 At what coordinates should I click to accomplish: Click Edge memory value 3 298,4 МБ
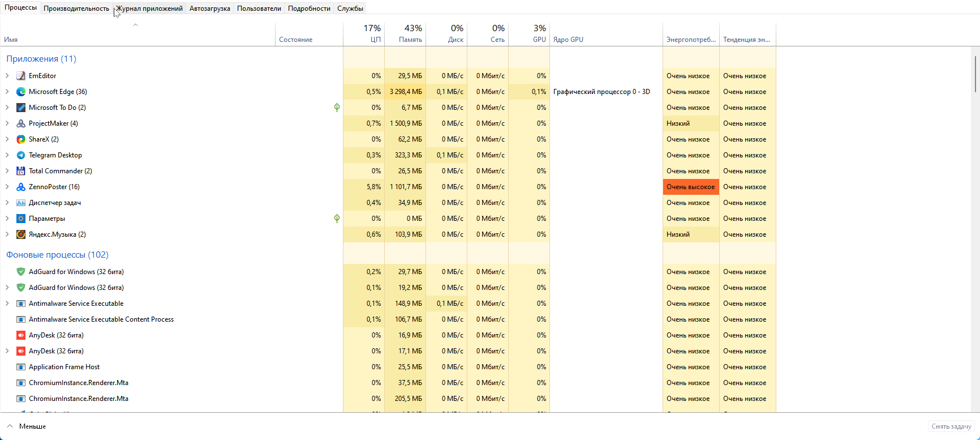[405, 92]
